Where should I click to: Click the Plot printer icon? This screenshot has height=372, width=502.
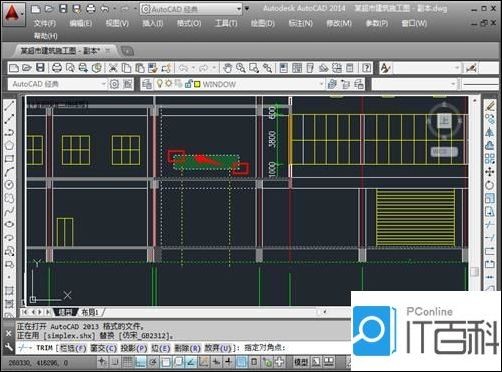point(57,68)
